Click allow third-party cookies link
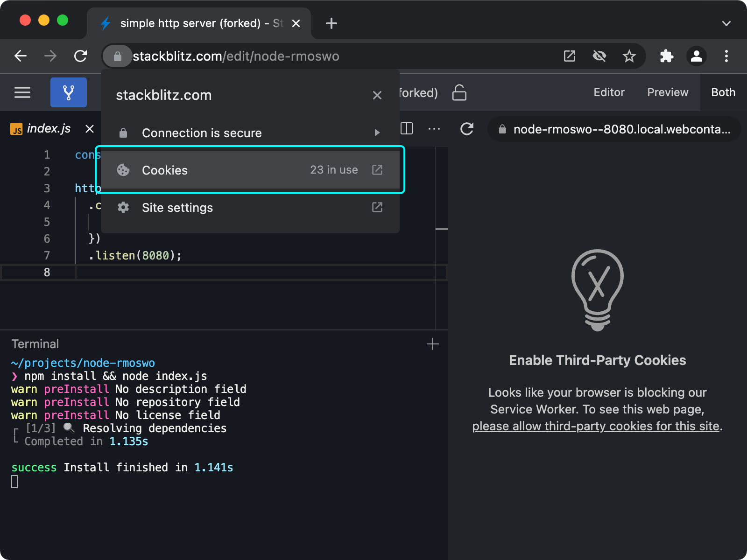The image size is (747, 560). 595,426
